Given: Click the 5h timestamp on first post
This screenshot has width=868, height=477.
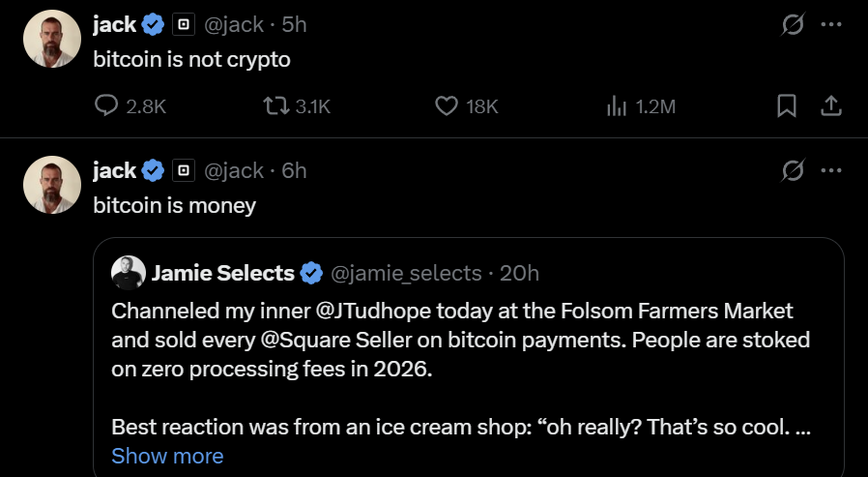Looking at the screenshot, I should [x=294, y=26].
